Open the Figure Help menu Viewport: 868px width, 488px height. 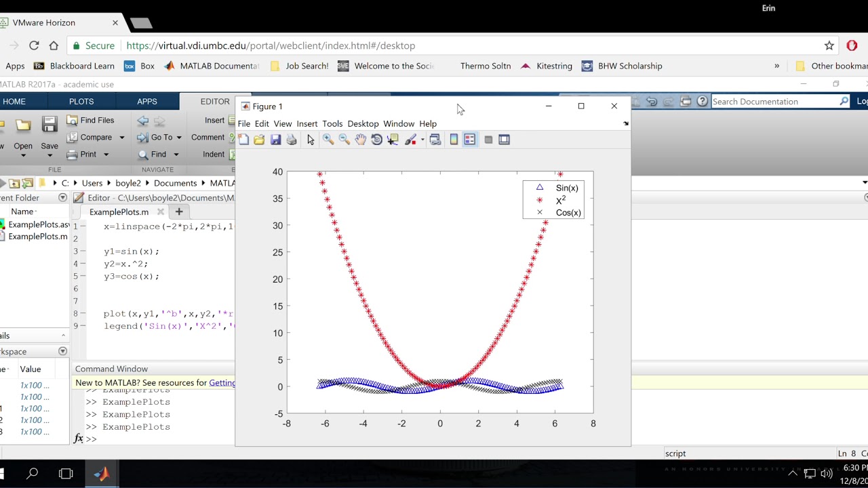[428, 123]
